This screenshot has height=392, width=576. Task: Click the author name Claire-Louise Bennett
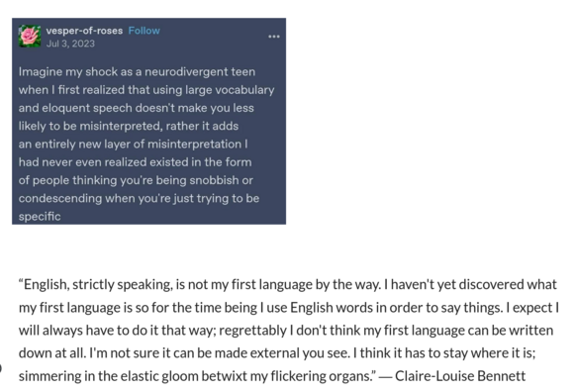[460, 376]
